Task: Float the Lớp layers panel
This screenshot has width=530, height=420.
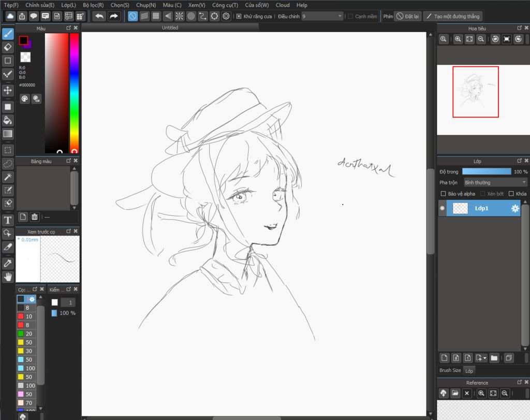Action: tap(520, 161)
